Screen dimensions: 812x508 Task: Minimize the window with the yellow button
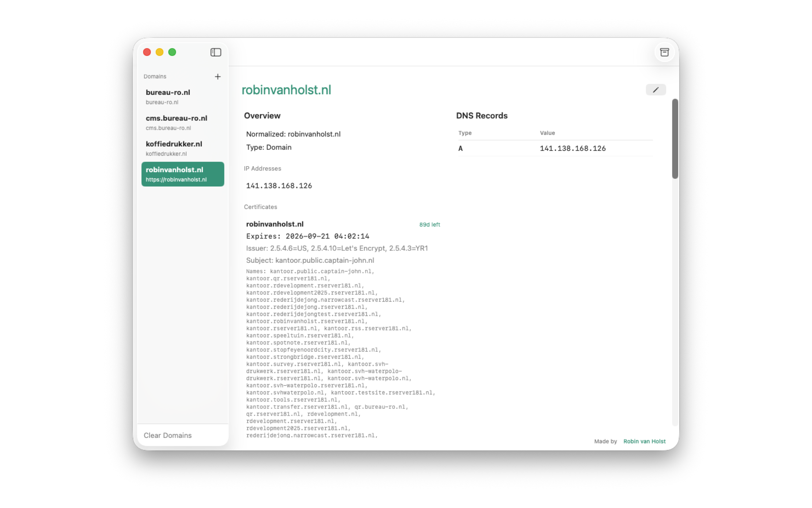159,52
